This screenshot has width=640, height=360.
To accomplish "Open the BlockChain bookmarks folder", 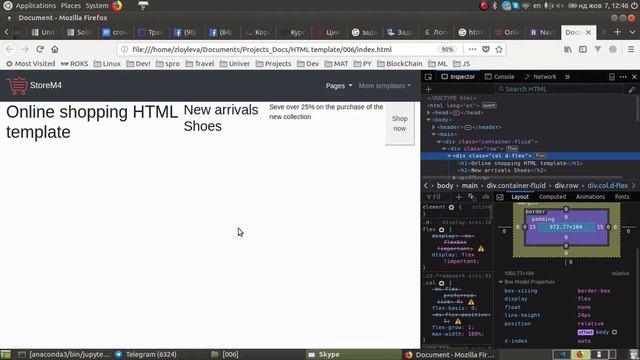I will coord(400,64).
